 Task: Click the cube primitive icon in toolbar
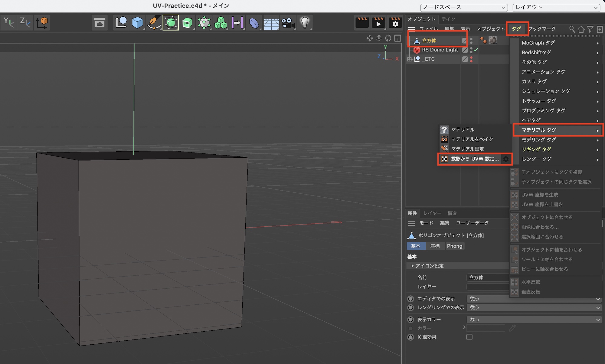[137, 23]
